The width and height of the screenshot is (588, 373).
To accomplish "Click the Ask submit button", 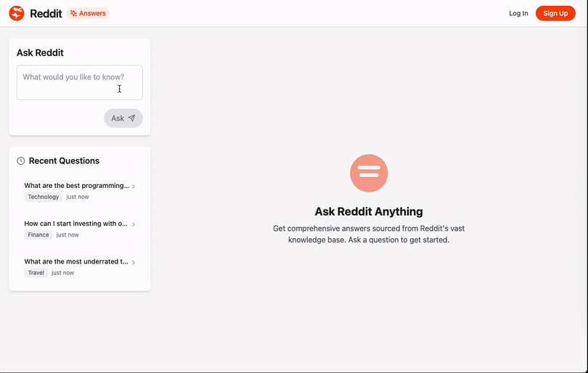I will [x=123, y=118].
